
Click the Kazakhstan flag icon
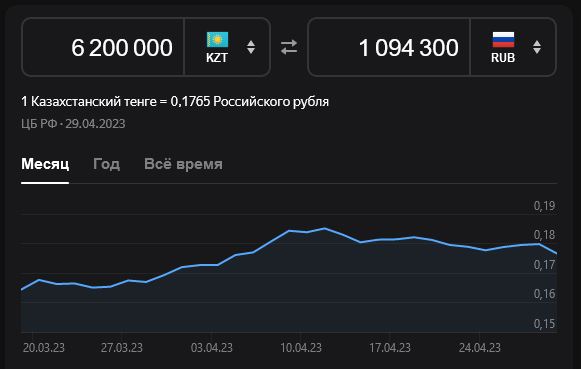point(218,40)
